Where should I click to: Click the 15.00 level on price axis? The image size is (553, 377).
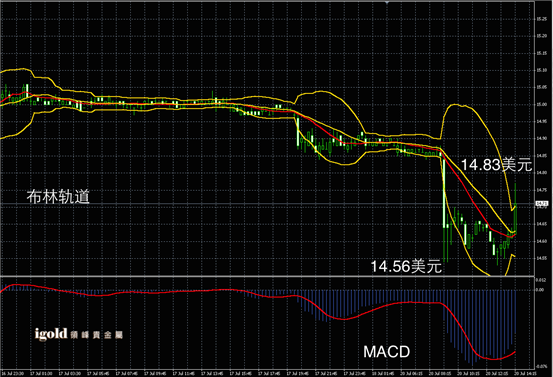[542, 104]
